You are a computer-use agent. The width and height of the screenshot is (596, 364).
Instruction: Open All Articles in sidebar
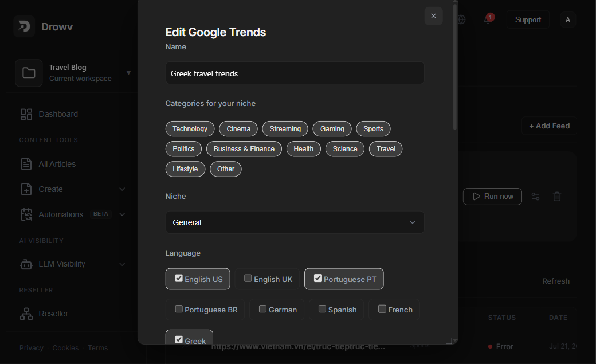pos(57,164)
